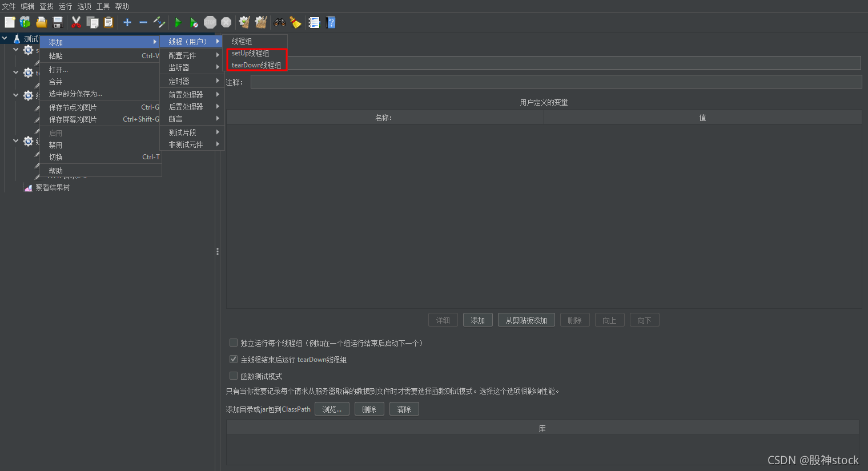868x471 pixels.
Task: Start the test with the green play icon
Action: 178,22
